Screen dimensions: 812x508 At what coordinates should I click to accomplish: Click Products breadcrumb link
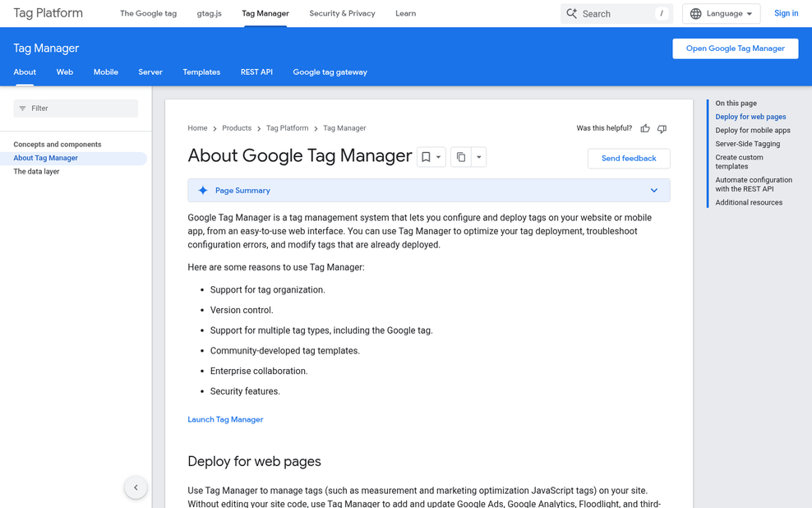(x=237, y=128)
